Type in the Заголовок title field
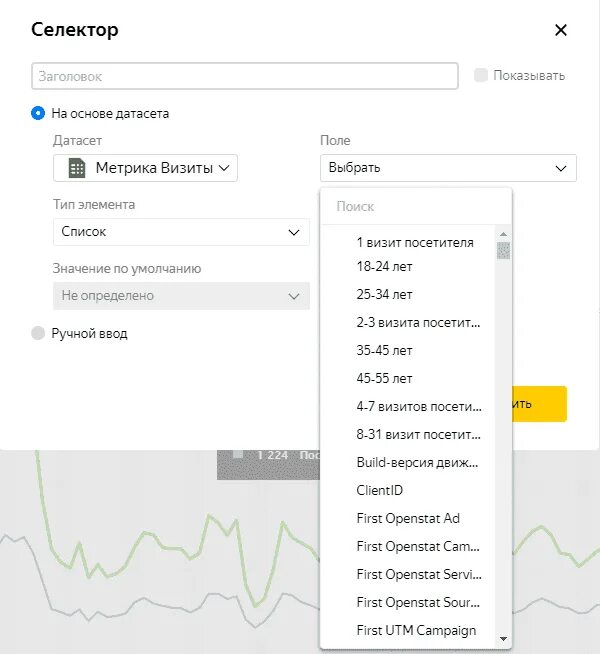Viewport: 600px width, 654px height. [245, 75]
